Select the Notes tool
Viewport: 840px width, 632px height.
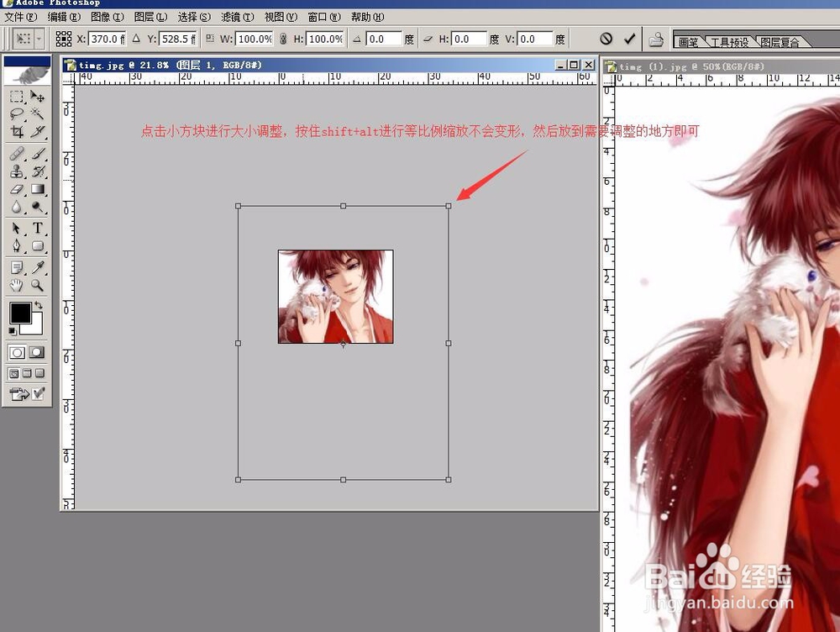pyautogui.click(x=17, y=267)
